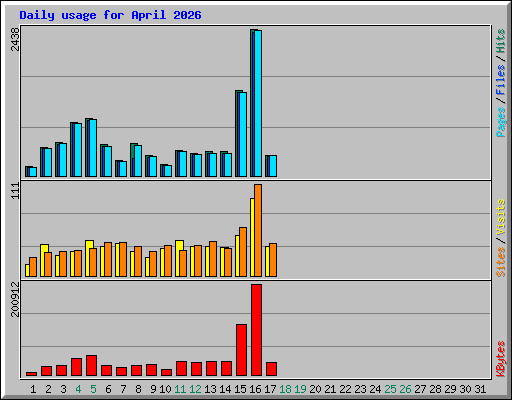Click the chart title 'Daily usage for April 2026'

tap(110, 15)
